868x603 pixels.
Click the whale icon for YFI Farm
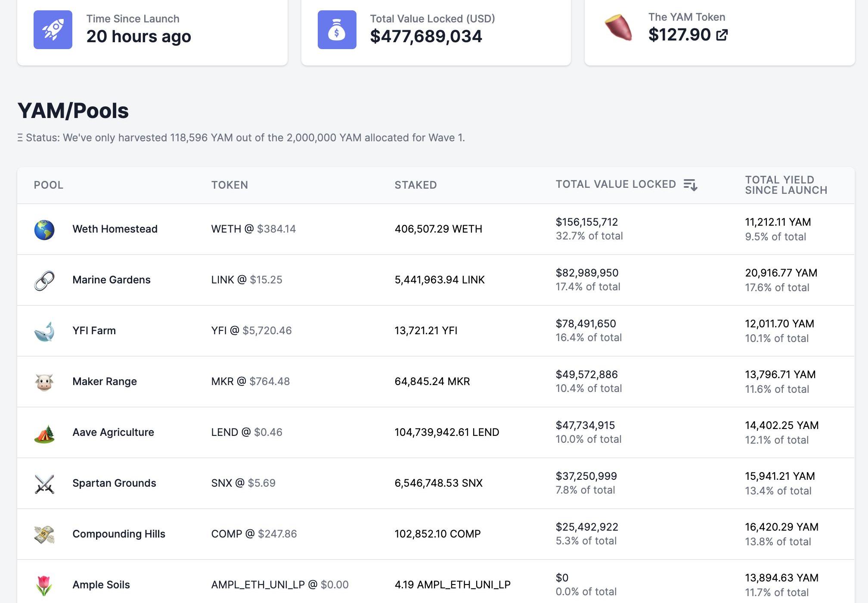pos(44,331)
